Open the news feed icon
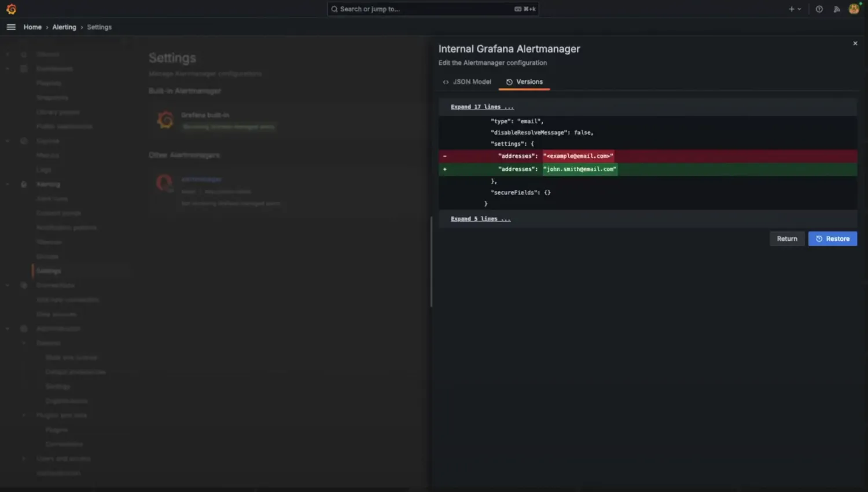This screenshot has height=492, width=868. click(836, 9)
